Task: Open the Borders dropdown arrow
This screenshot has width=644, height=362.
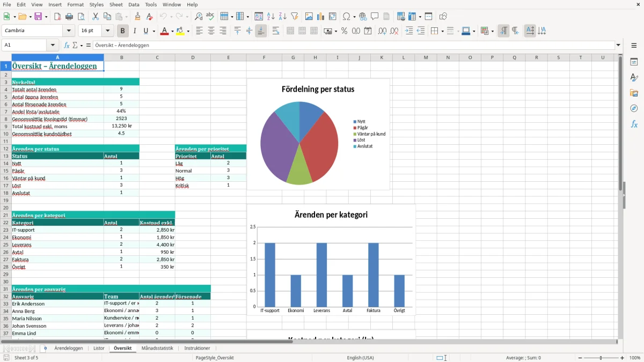Action: (x=442, y=31)
